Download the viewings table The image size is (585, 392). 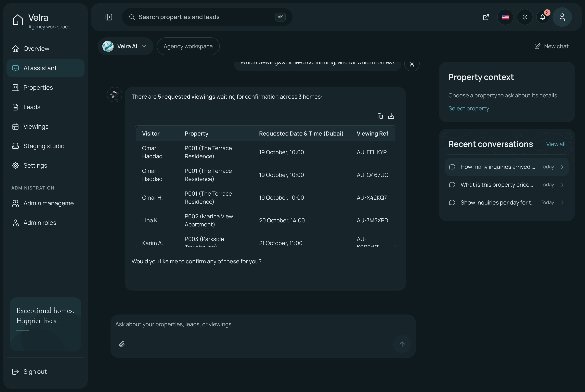[391, 116]
